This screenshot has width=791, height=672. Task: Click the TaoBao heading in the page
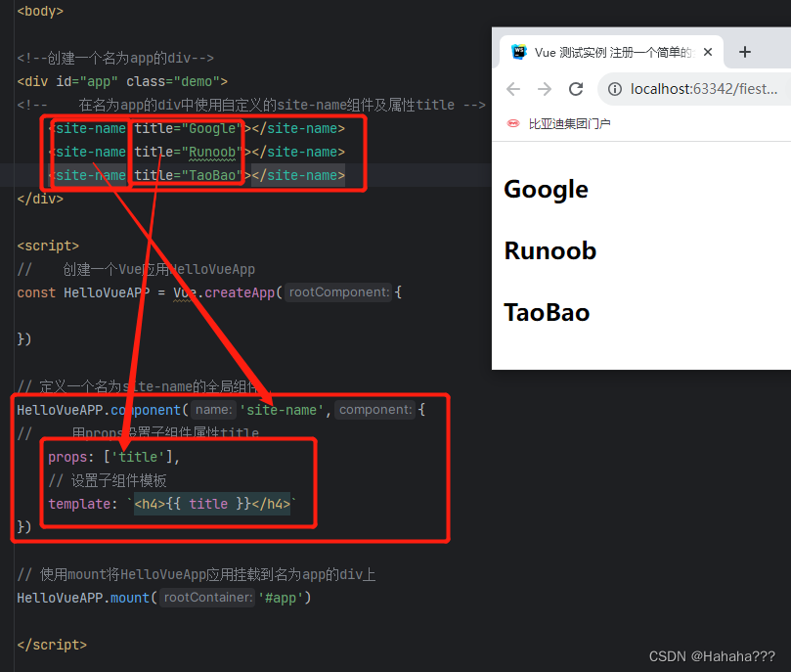pyautogui.click(x=547, y=312)
